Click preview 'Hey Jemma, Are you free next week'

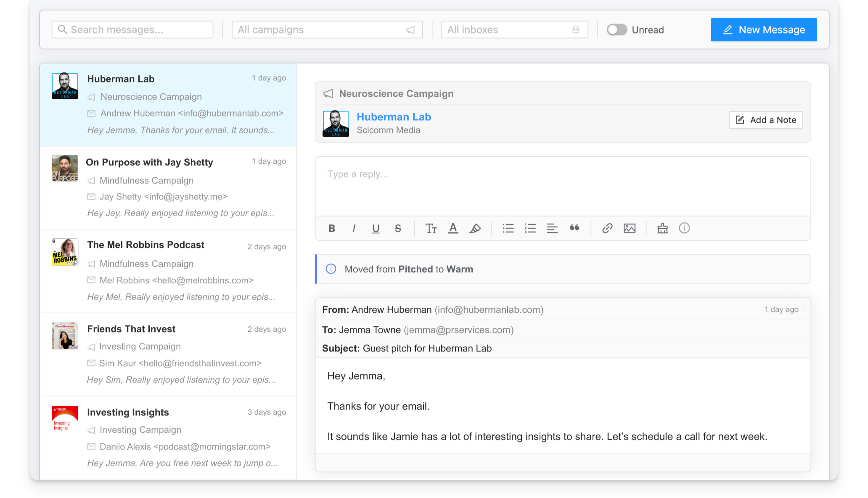click(183, 463)
